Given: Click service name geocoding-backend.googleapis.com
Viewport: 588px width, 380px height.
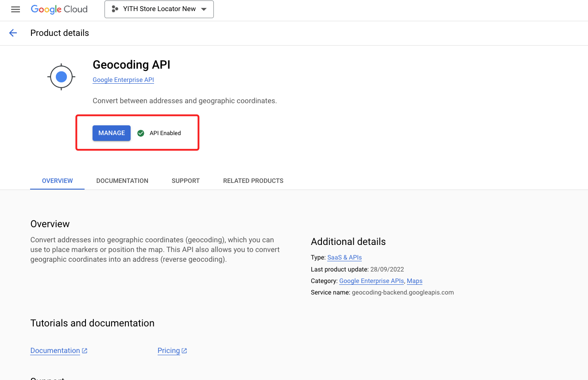Looking at the screenshot, I should (x=403, y=292).
